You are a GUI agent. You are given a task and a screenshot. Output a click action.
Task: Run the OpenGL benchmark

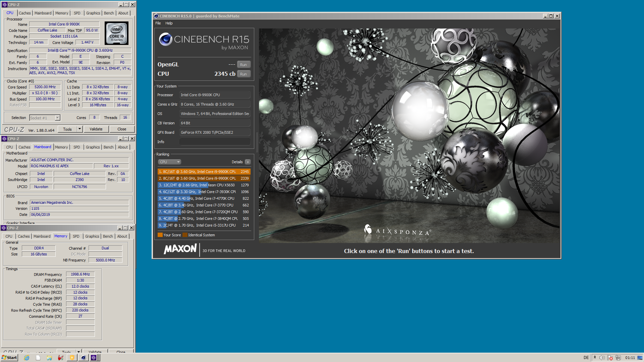click(244, 65)
